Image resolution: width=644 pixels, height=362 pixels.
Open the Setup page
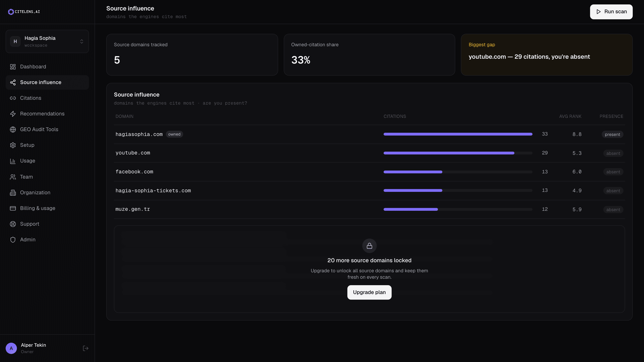coord(47,145)
